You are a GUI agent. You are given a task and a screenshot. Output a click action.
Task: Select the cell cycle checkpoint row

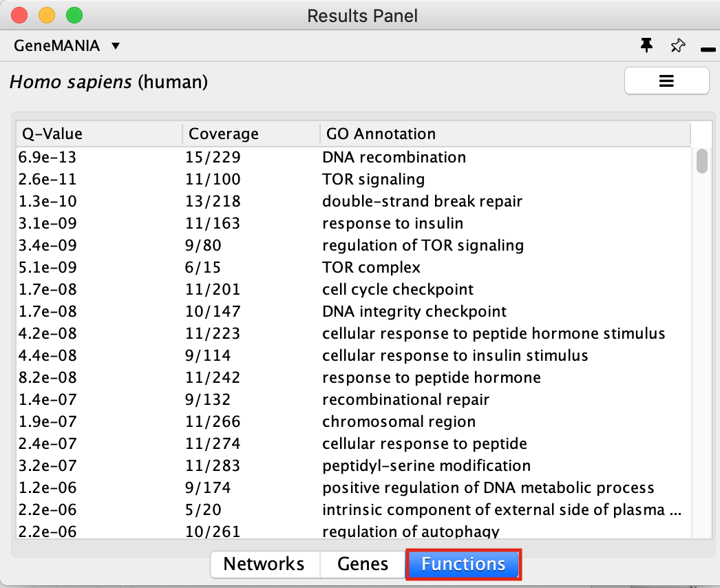point(398,289)
